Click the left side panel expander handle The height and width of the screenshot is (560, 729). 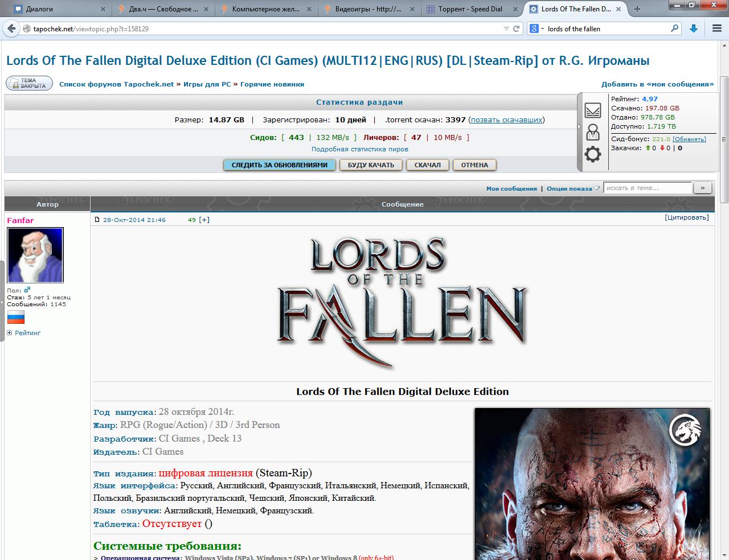[2, 301]
